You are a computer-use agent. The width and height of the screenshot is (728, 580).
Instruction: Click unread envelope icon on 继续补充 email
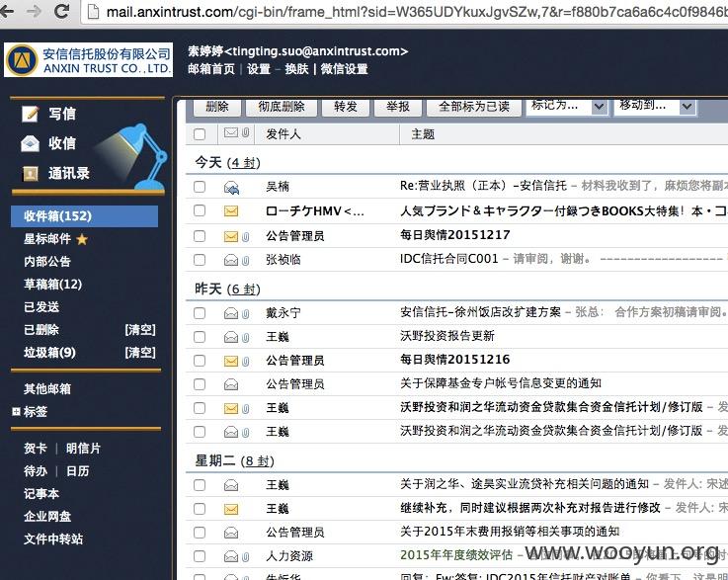(x=231, y=510)
